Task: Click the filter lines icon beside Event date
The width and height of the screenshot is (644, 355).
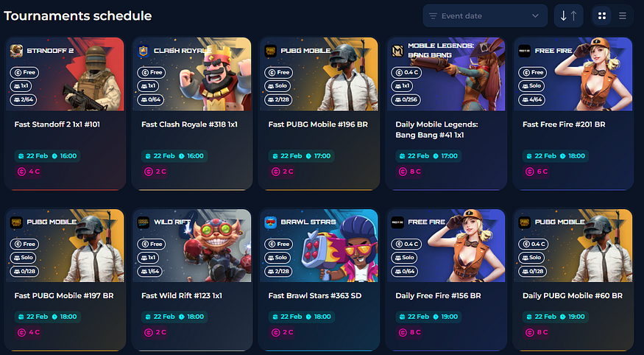Action: [433, 16]
